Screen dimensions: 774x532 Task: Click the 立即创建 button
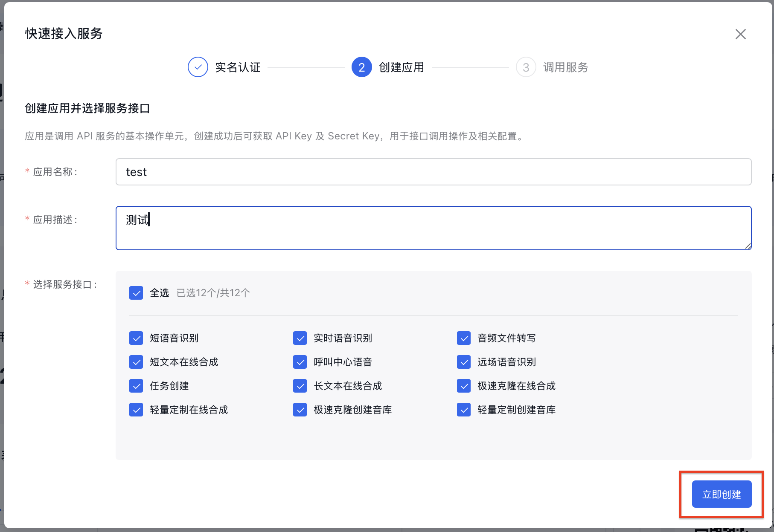tap(722, 494)
